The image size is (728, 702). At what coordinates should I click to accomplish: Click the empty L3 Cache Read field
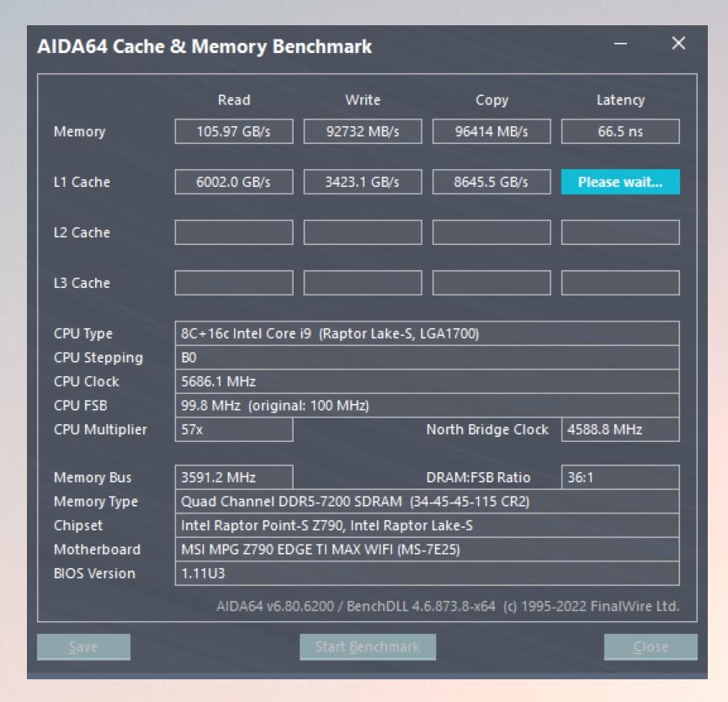[x=234, y=283]
